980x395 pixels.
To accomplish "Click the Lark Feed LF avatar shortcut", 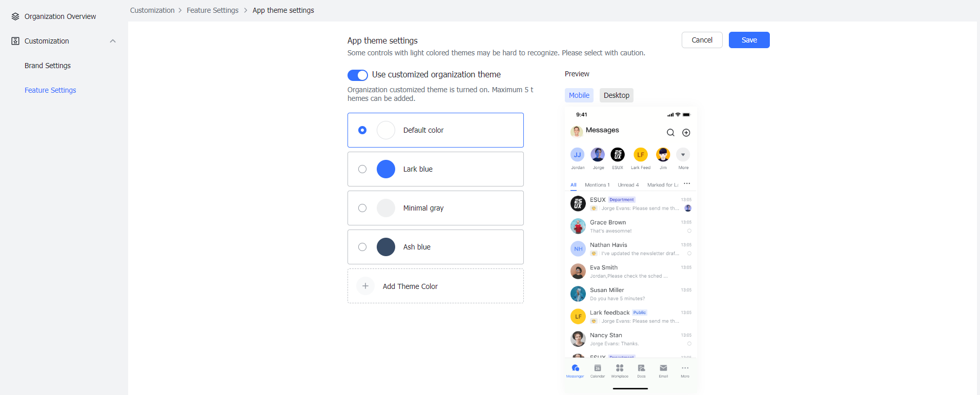I will point(641,155).
